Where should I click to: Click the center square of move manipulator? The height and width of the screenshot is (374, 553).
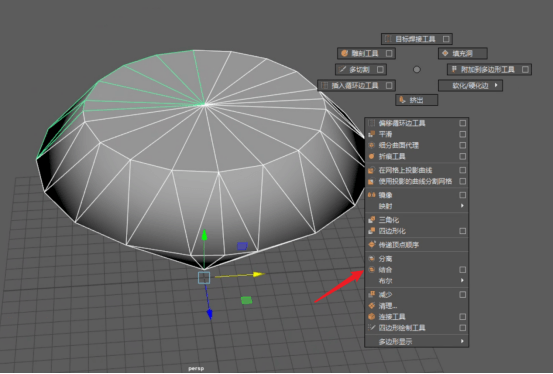click(x=204, y=278)
